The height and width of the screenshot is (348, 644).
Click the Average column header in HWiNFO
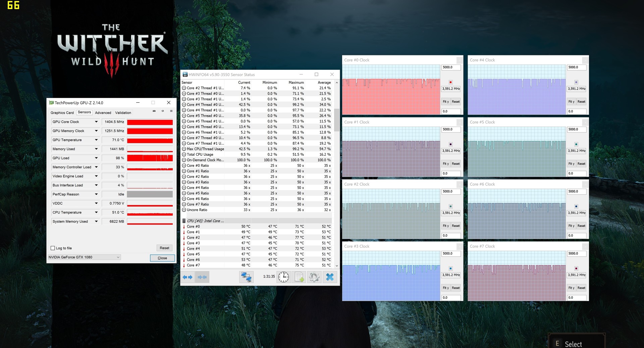point(324,83)
